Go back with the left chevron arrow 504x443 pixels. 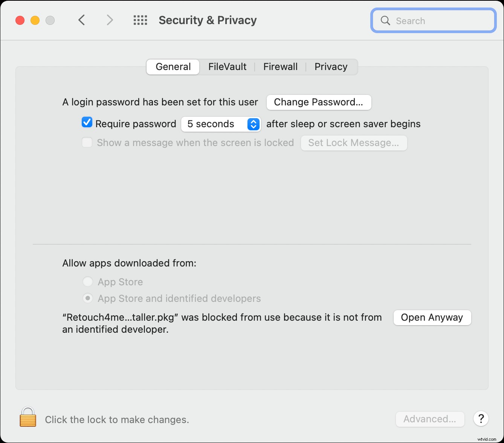pyautogui.click(x=82, y=20)
